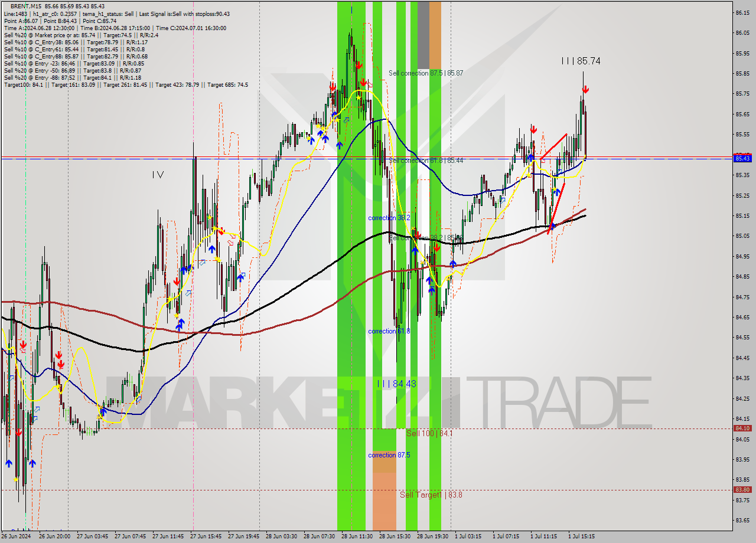
Task: Click the 'I V' wave label
Action: pyautogui.click(x=158, y=174)
